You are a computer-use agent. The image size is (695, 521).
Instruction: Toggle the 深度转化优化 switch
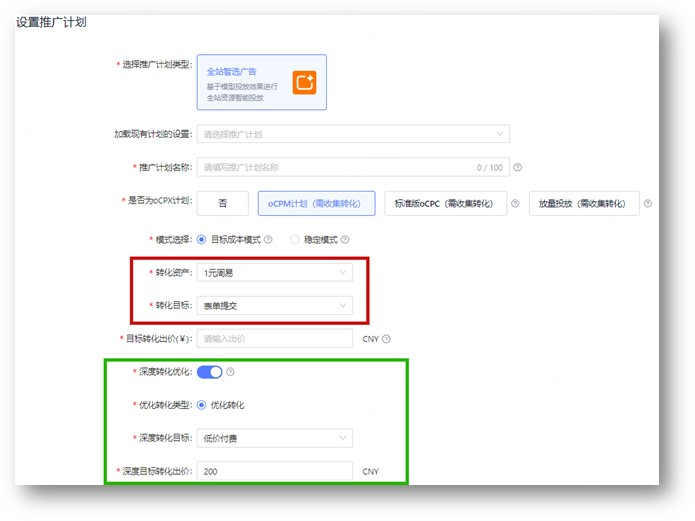click(x=209, y=372)
